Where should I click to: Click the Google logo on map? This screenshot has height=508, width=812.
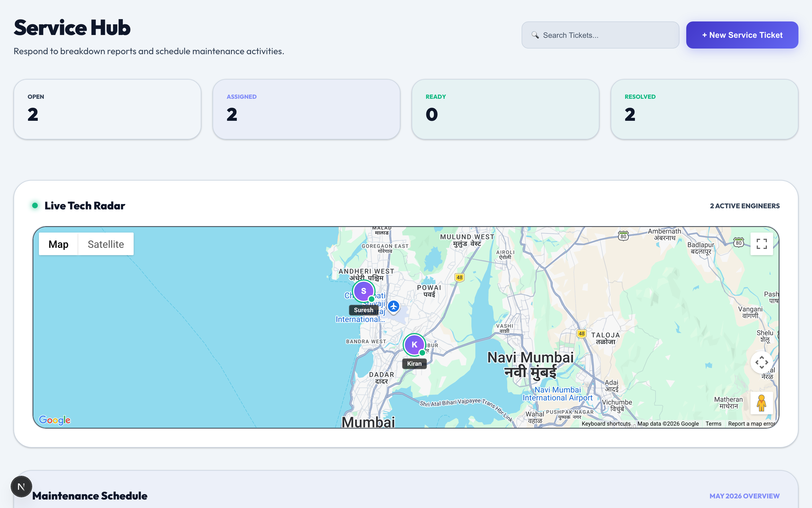pyautogui.click(x=55, y=420)
